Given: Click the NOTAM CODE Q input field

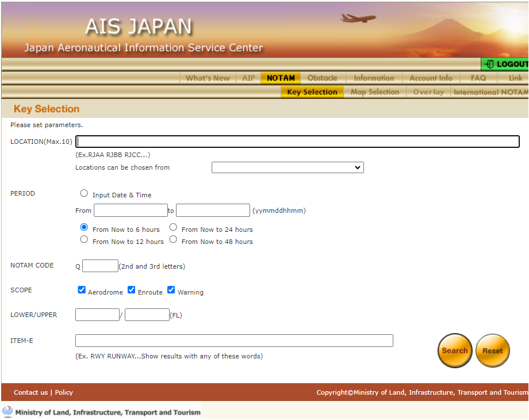Looking at the screenshot, I should tap(100, 266).
